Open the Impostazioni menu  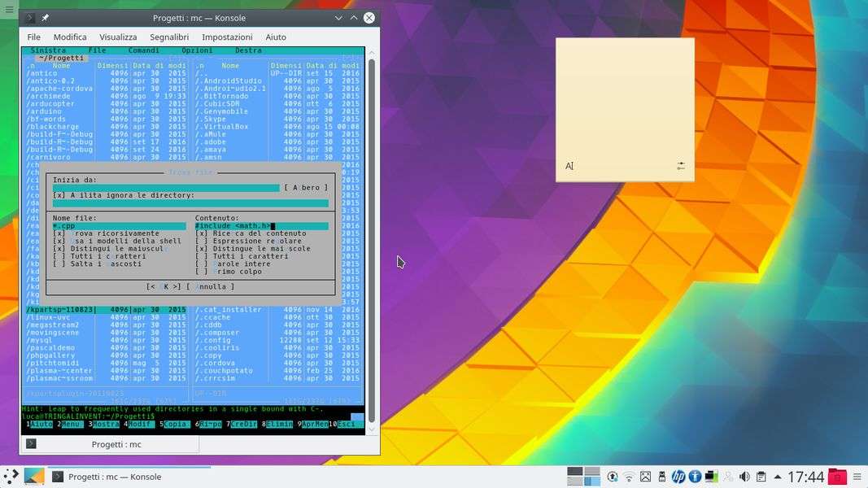[x=227, y=37]
